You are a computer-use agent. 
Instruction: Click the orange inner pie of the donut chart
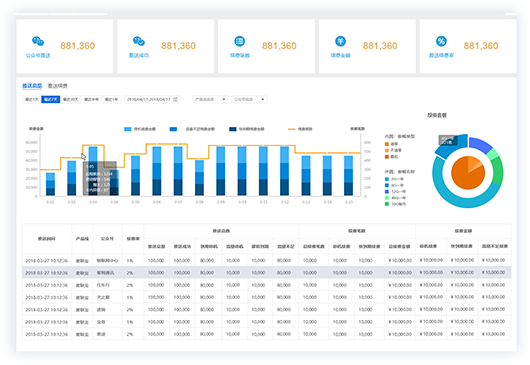pos(468,173)
